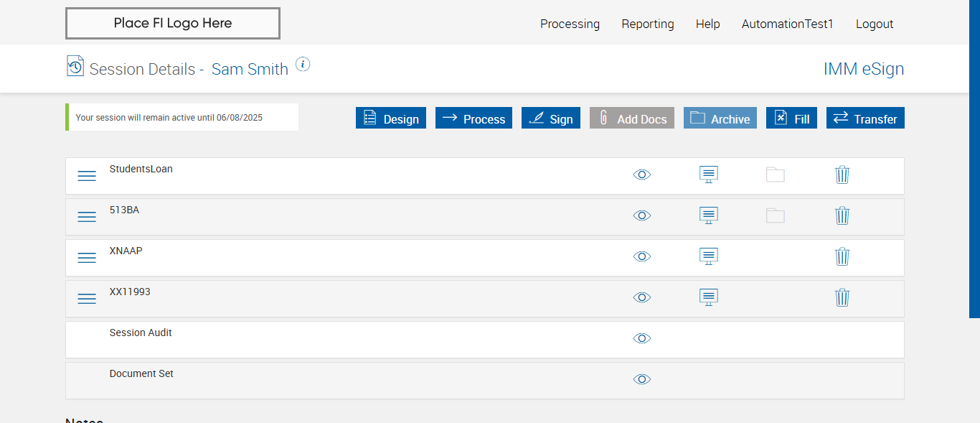The image size is (980, 423).
Task: Click the XX11993 document name
Action: pyautogui.click(x=130, y=292)
